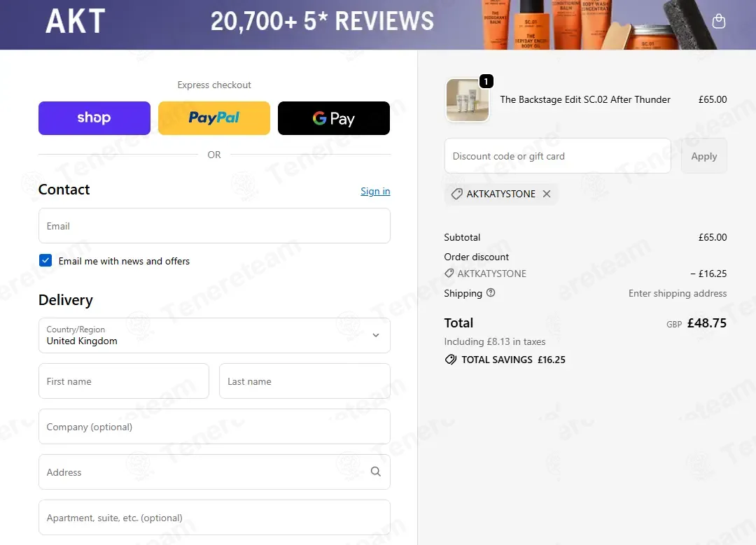756x545 pixels.
Task: Click the shipping help question mark icon
Action: (490, 292)
